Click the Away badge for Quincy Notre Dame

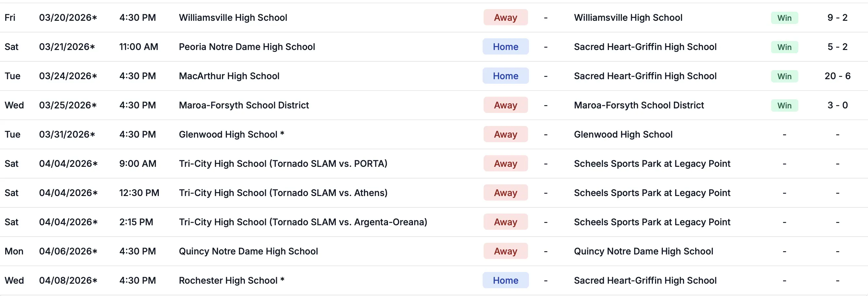(x=505, y=251)
